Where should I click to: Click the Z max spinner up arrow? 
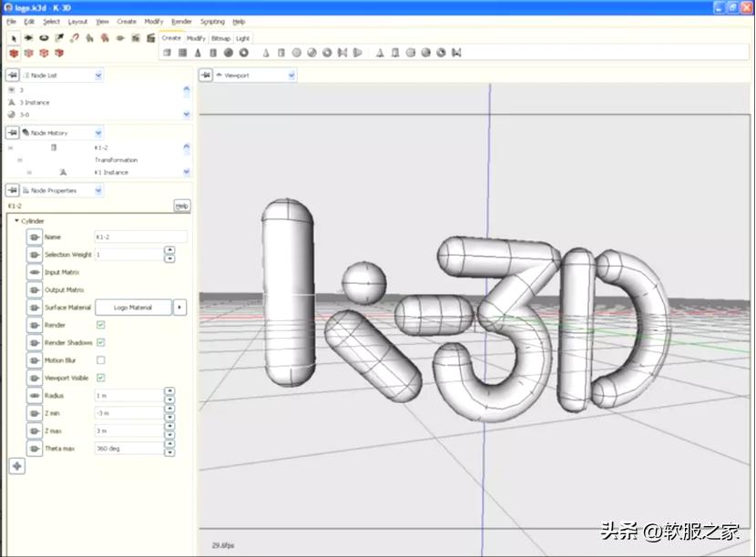pos(169,427)
